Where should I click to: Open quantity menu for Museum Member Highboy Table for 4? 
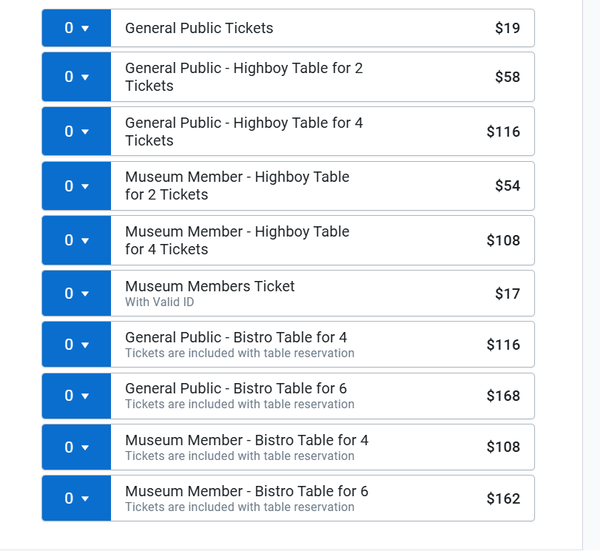point(76,240)
